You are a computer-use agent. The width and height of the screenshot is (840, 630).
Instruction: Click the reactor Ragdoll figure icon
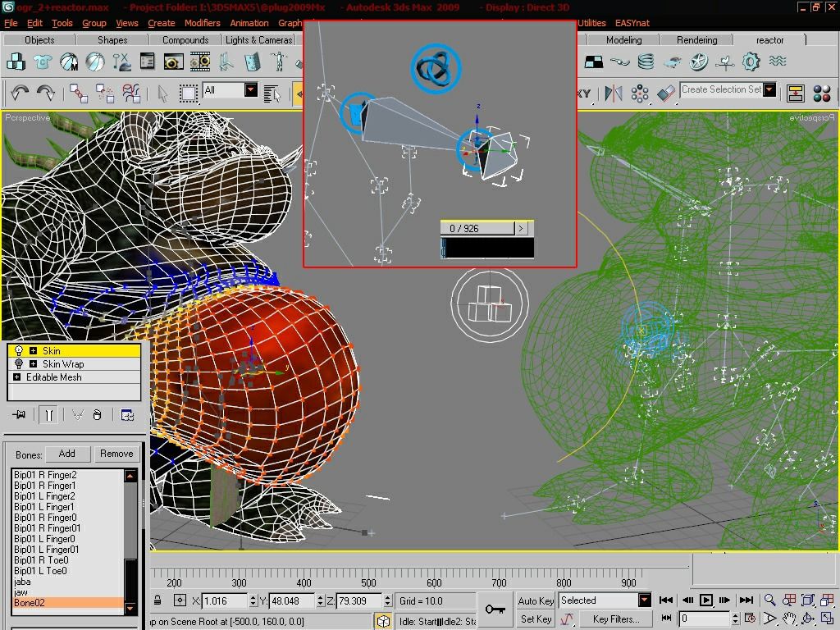[x=278, y=62]
